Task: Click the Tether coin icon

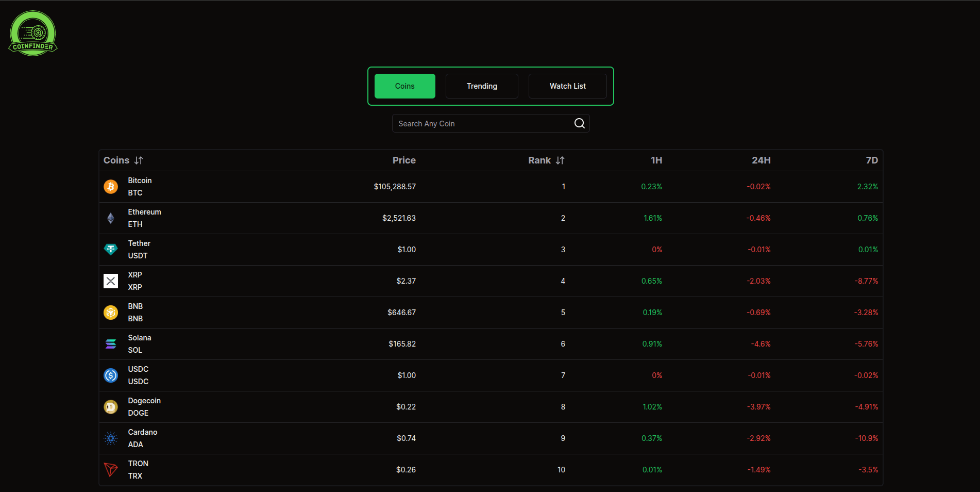Action: coord(111,250)
